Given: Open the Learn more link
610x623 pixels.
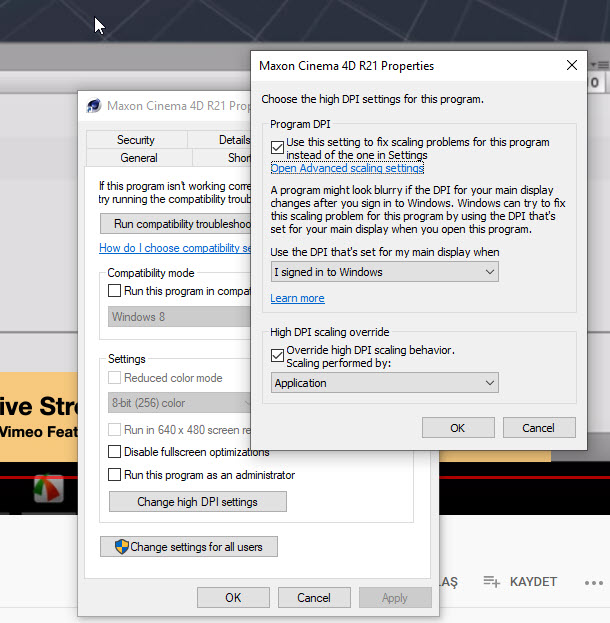Looking at the screenshot, I should pyautogui.click(x=297, y=298).
